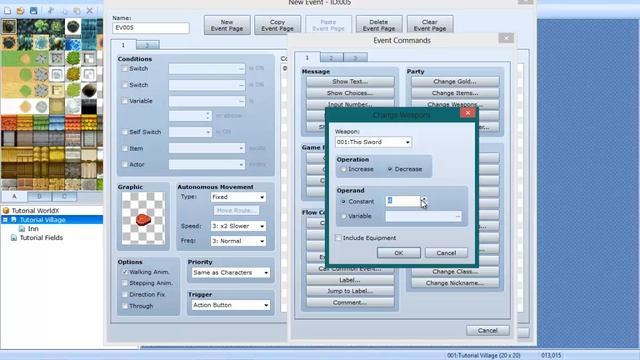Toggle the Direction Fix option
The image size is (640, 360).
click(x=125, y=294)
